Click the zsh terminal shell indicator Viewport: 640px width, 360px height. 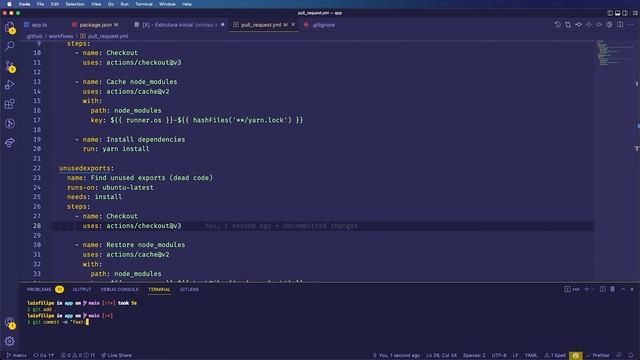pyautogui.click(x=572, y=289)
